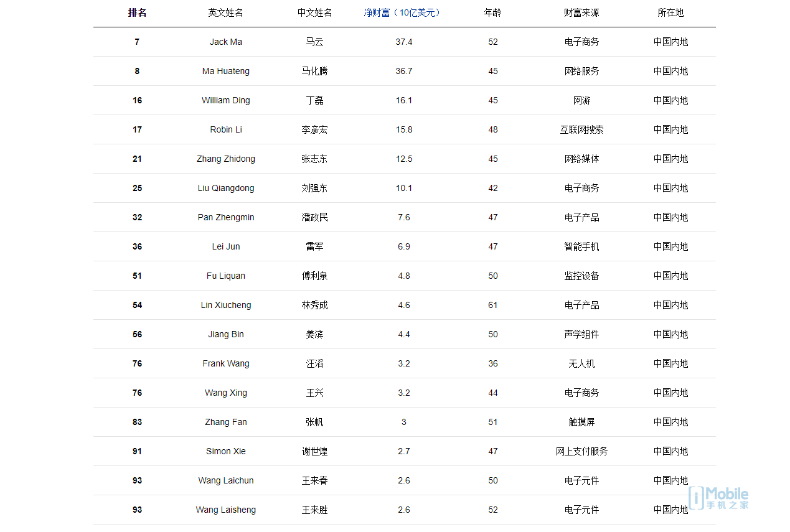790x532 pixels.
Task: Click the Chinese name 姜滨
Action: coord(315,334)
